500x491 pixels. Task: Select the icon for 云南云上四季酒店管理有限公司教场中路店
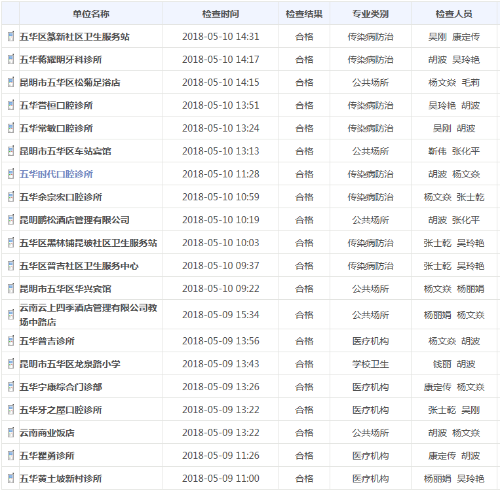click(11, 315)
